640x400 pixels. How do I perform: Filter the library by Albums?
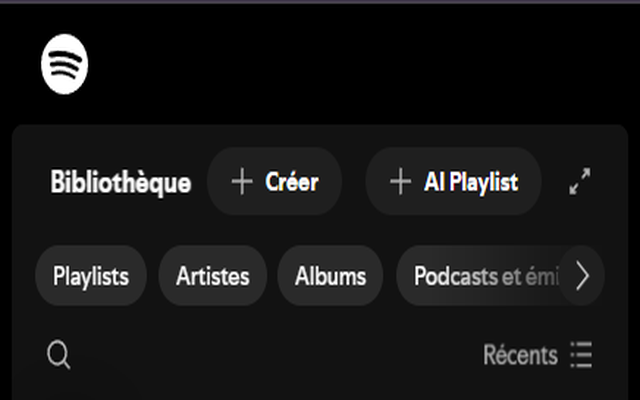(x=330, y=276)
